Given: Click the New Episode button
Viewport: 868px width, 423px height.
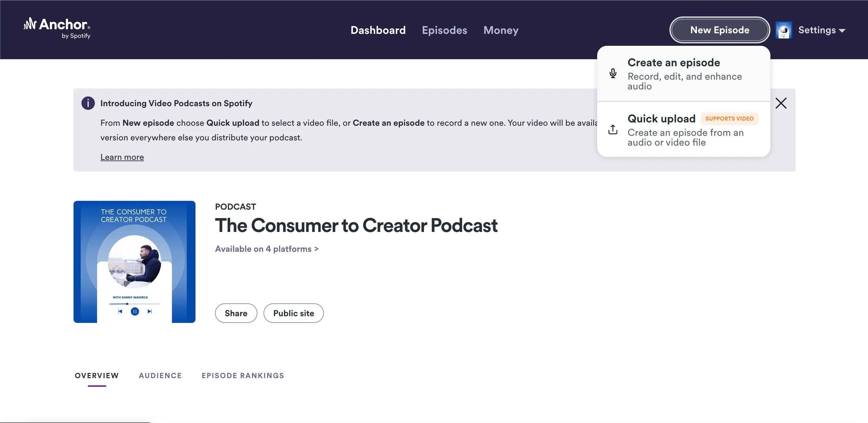Looking at the screenshot, I should [720, 30].
